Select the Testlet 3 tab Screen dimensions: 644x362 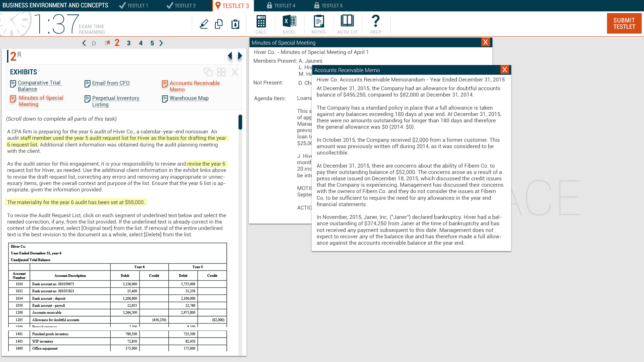pos(232,6)
